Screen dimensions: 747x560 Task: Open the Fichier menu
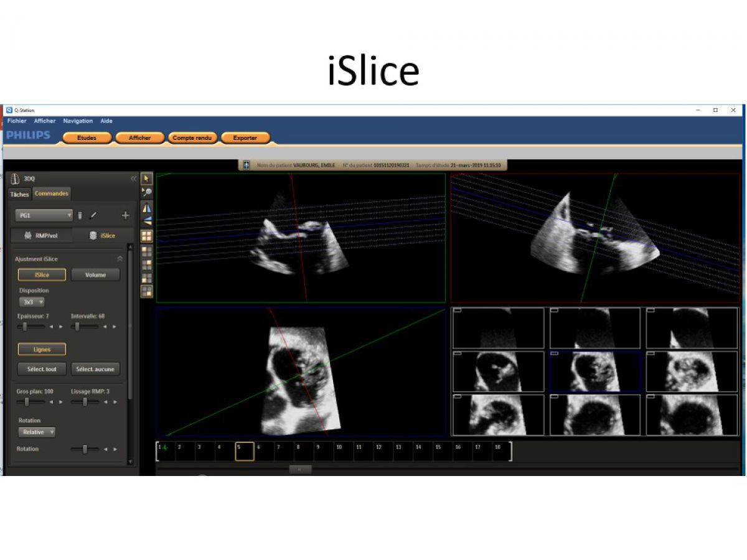click(x=17, y=121)
